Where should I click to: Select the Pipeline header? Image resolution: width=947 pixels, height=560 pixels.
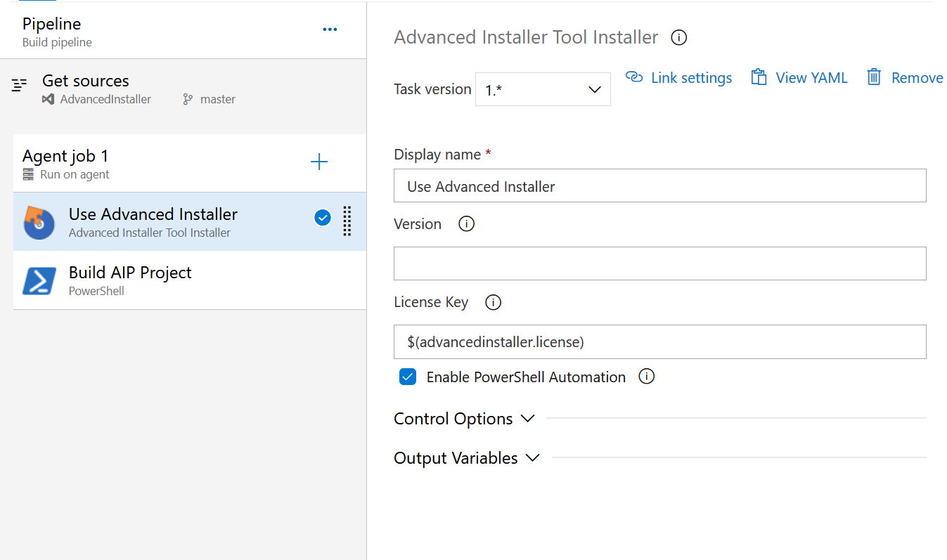[x=183, y=32]
